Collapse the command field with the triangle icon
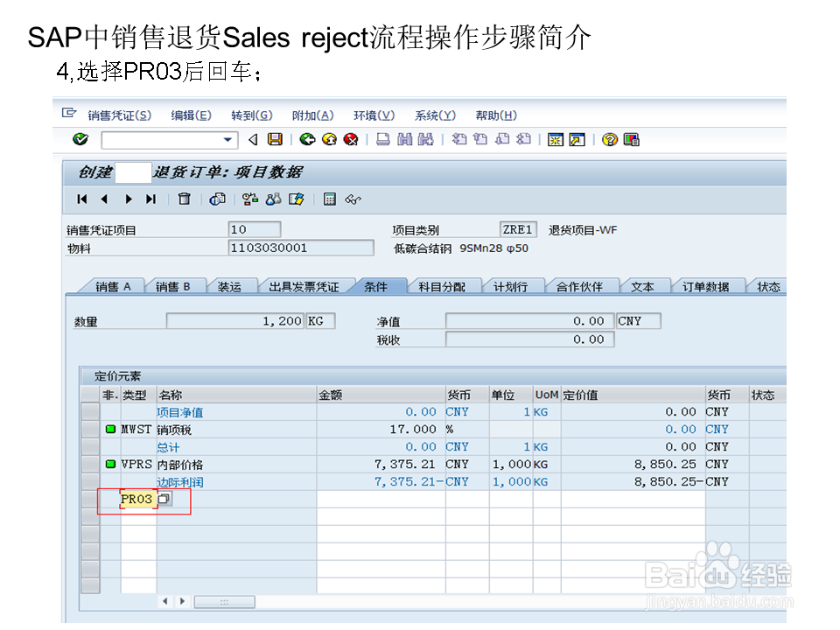 253,140
